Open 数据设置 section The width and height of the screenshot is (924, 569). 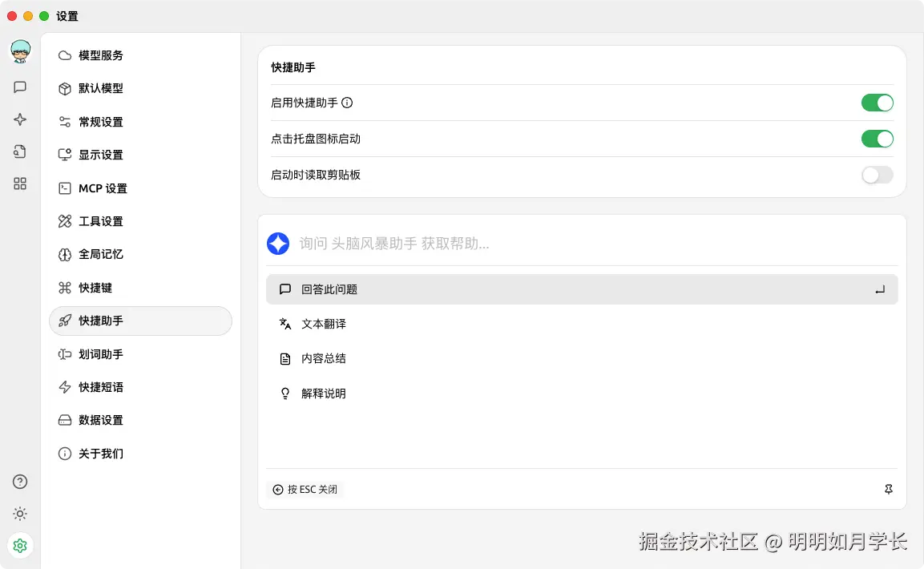point(140,420)
